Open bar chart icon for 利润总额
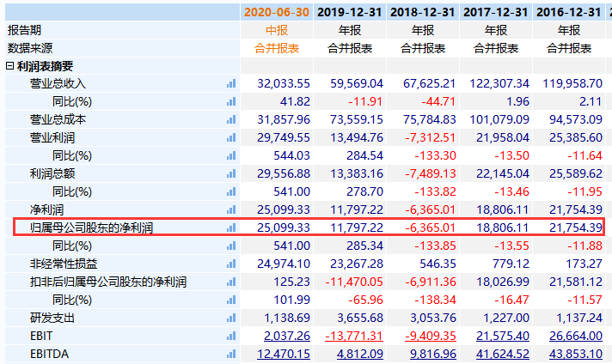 [x=230, y=173]
